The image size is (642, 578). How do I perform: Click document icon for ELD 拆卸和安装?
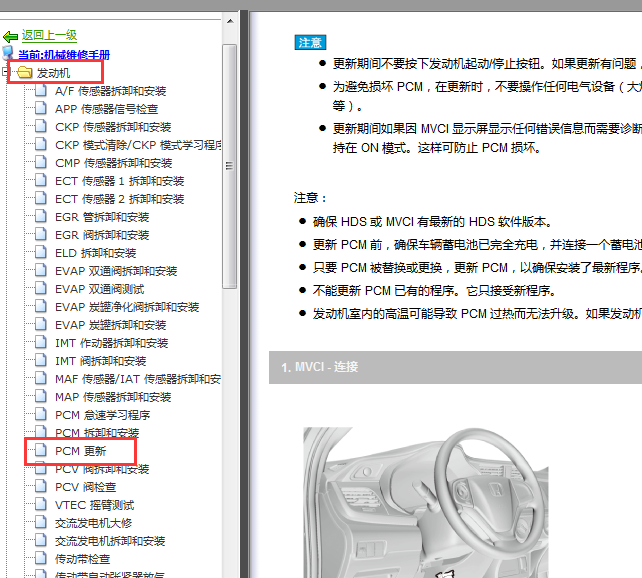(41, 253)
